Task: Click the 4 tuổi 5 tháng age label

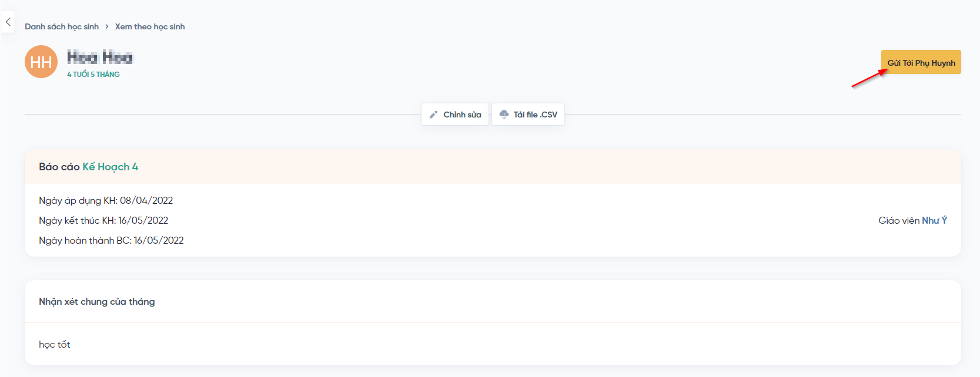Action: tap(93, 75)
